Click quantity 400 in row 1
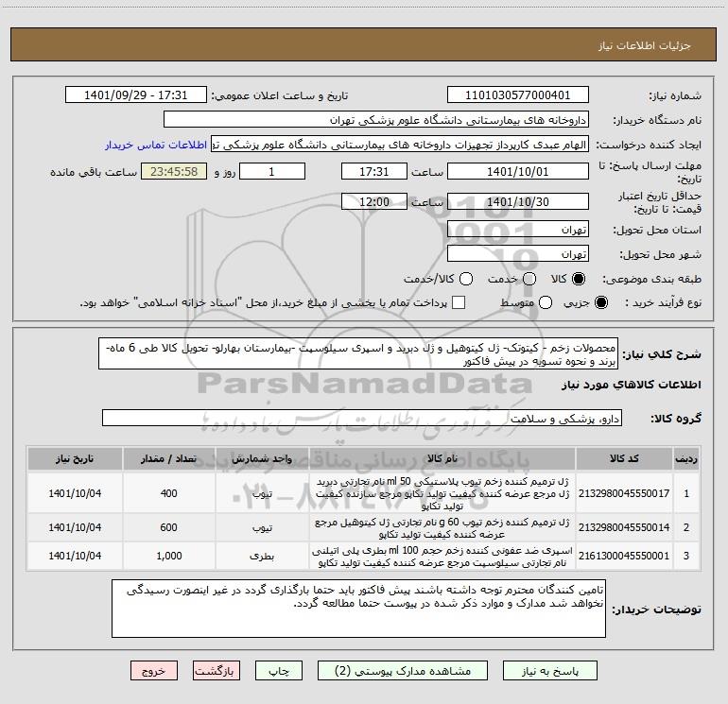728x704 pixels. 168,493
